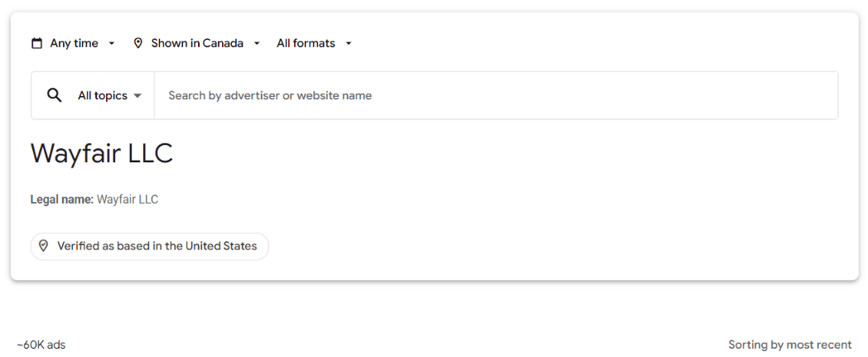Screen dimensions: 868x357
Task: Click the Legal name label
Action: (62, 200)
